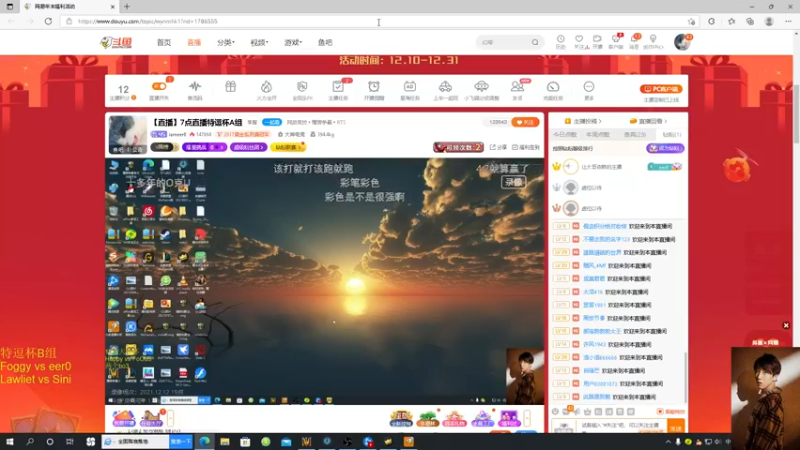Image resolution: width=800 pixels, height=450 pixels.
Task: Click the orange 关注 follow button
Action: pos(525,122)
